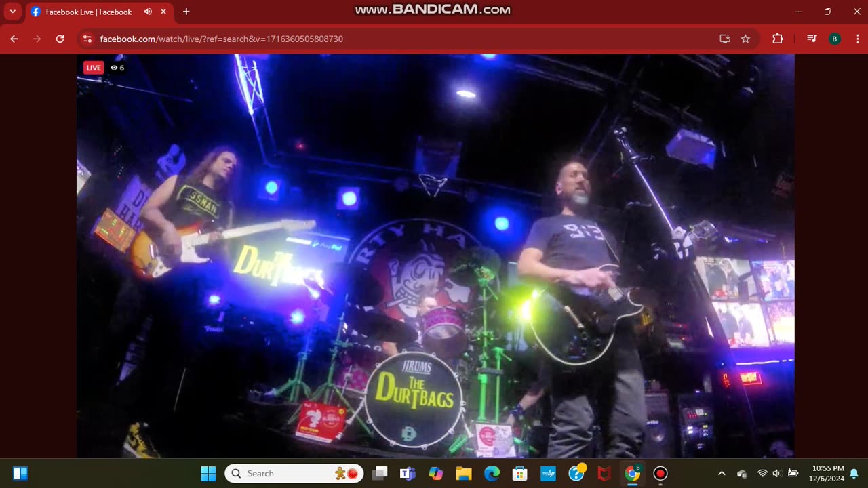
Task: Launch Microsoft Teams from the taskbar
Action: [x=408, y=473]
